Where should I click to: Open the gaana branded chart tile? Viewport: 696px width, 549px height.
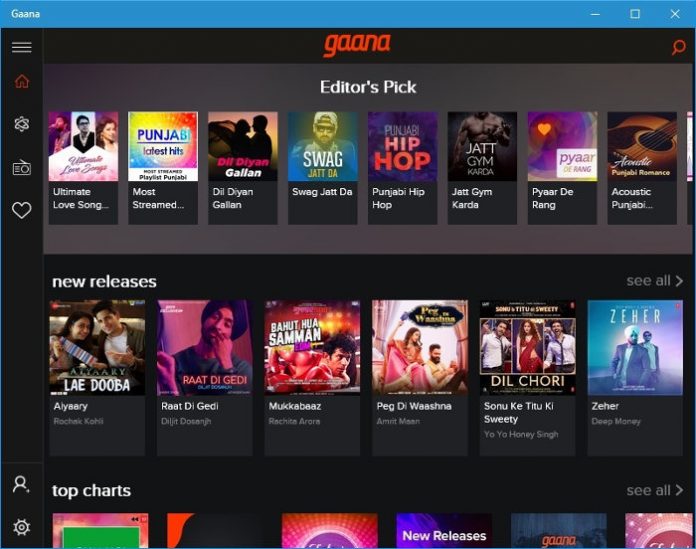pyautogui.click(x=559, y=531)
